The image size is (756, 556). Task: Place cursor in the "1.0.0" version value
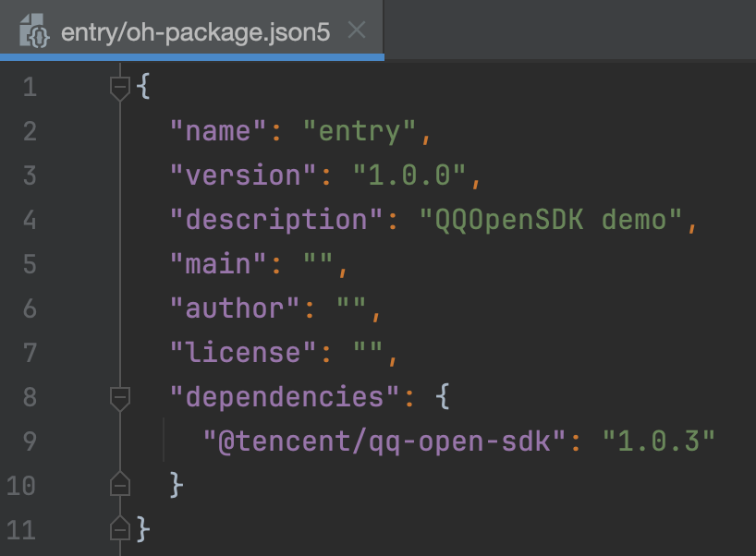click(409, 175)
